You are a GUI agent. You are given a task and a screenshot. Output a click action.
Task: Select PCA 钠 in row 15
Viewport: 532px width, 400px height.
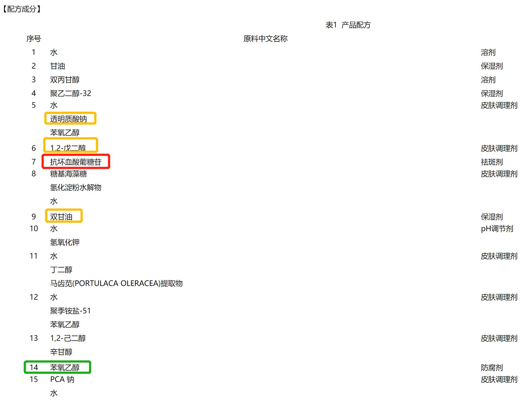pos(63,379)
